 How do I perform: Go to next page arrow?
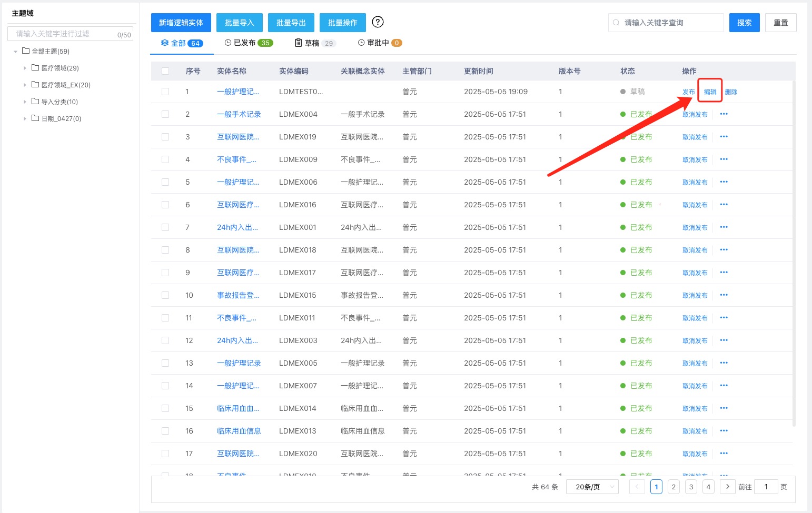[727, 487]
